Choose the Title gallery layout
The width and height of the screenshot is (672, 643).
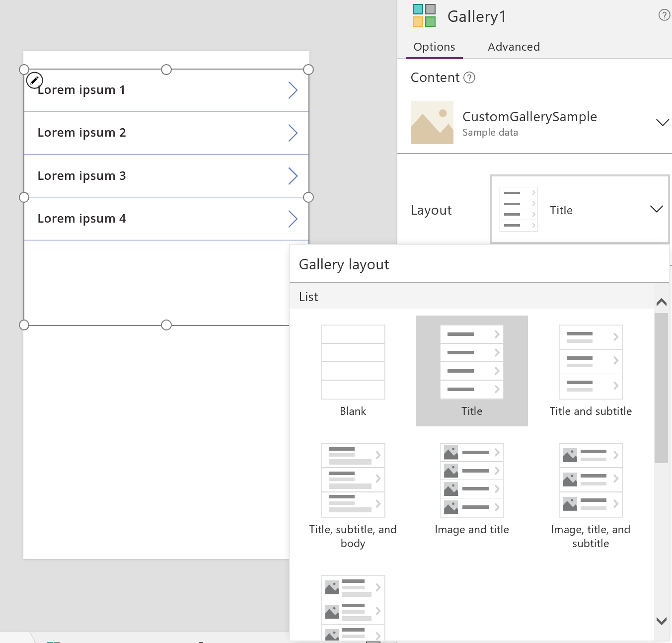pyautogui.click(x=472, y=371)
